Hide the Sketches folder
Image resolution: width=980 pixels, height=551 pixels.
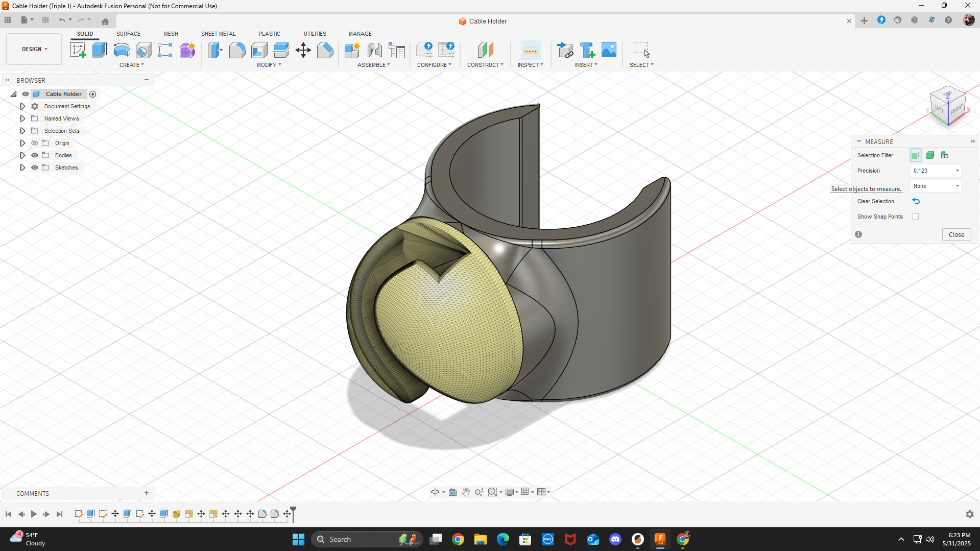pyautogui.click(x=35, y=167)
